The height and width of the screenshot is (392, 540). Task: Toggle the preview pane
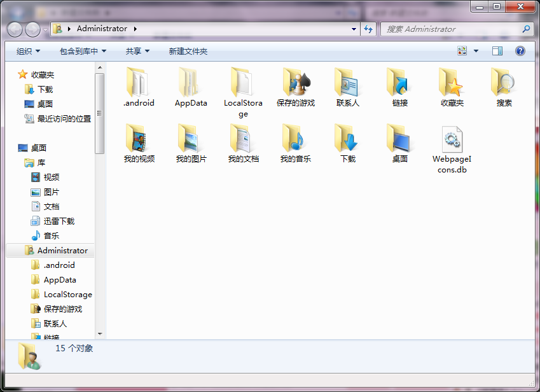point(497,51)
